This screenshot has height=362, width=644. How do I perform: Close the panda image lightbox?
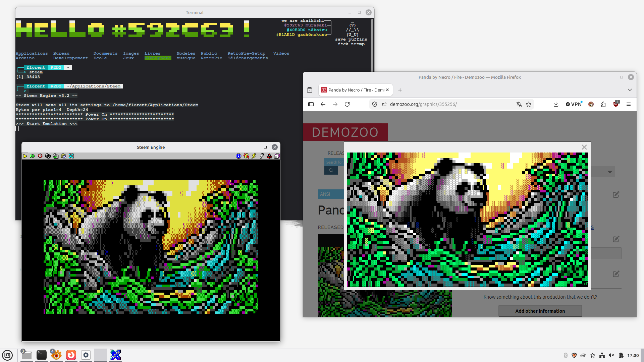(x=584, y=147)
